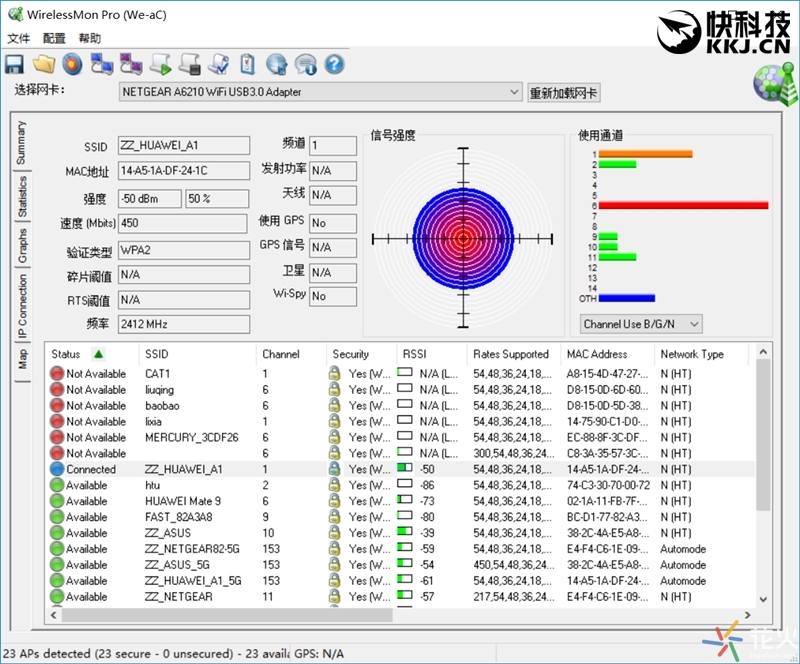800x664 pixels.
Task: Stop logging with the black square scroll icon
Action: coord(190,64)
